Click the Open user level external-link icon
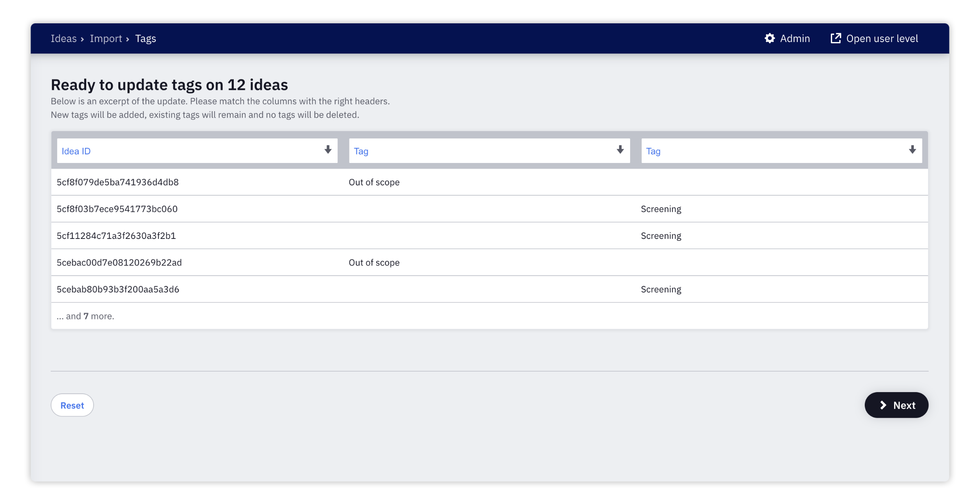 point(836,38)
